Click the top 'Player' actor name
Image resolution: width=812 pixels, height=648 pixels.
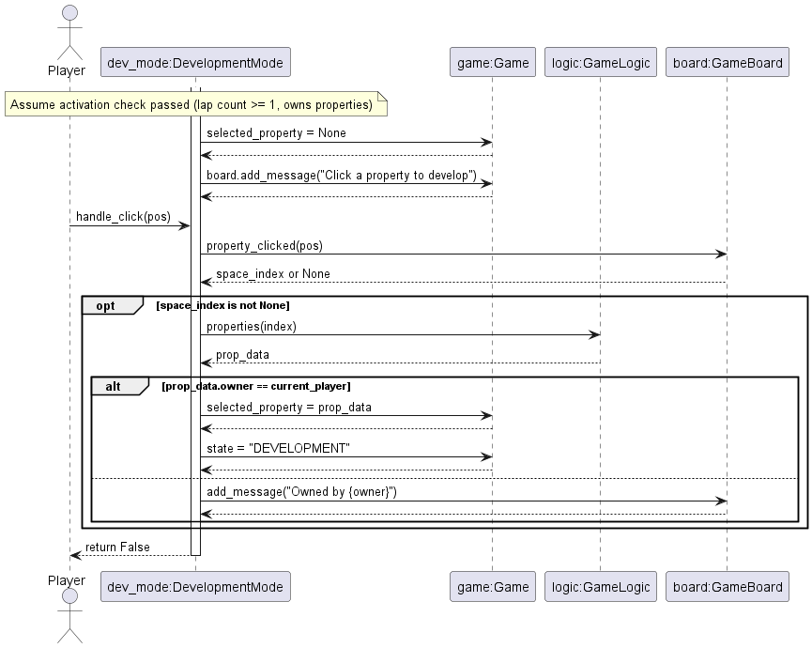click(67, 70)
